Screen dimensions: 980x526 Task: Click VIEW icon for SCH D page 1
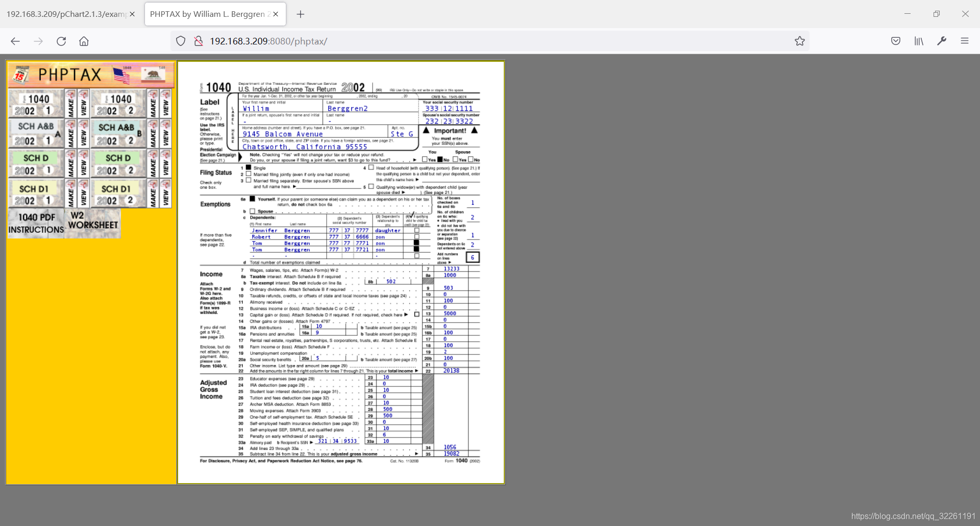[x=84, y=163]
